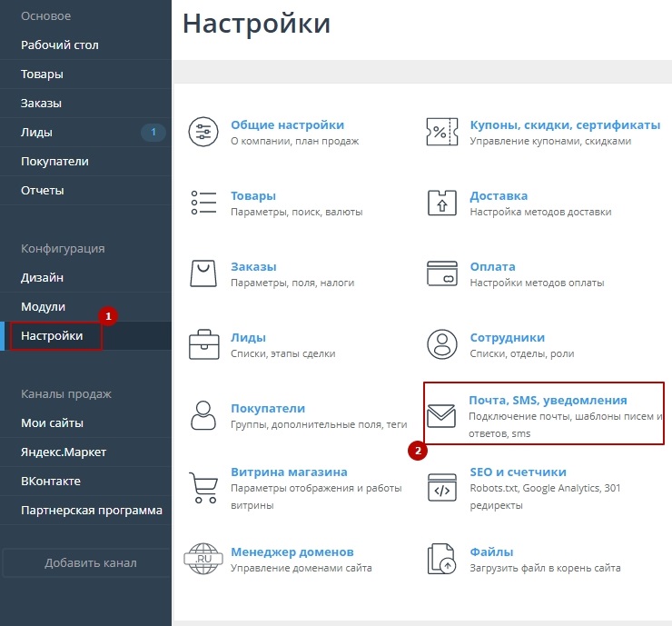Image resolution: width=672 pixels, height=626 pixels.
Task: Select Настройки in the left sidebar
Action: click(x=52, y=336)
